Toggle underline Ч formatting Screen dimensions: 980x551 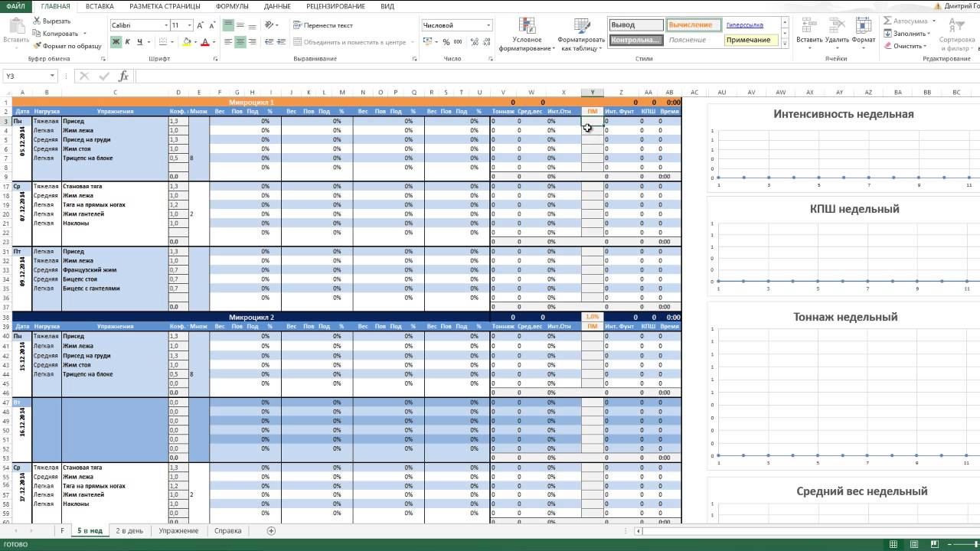[x=139, y=42]
